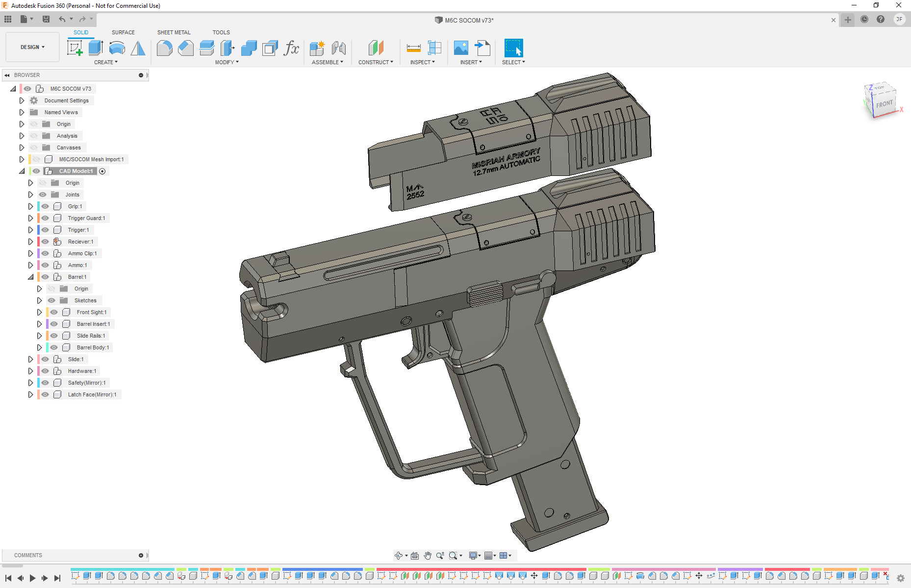The width and height of the screenshot is (911, 588).
Task: Hide the Grip:1 component
Action: (45, 206)
